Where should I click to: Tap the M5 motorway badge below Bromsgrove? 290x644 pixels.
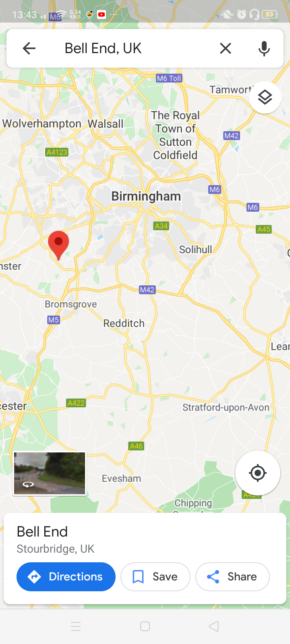54,320
